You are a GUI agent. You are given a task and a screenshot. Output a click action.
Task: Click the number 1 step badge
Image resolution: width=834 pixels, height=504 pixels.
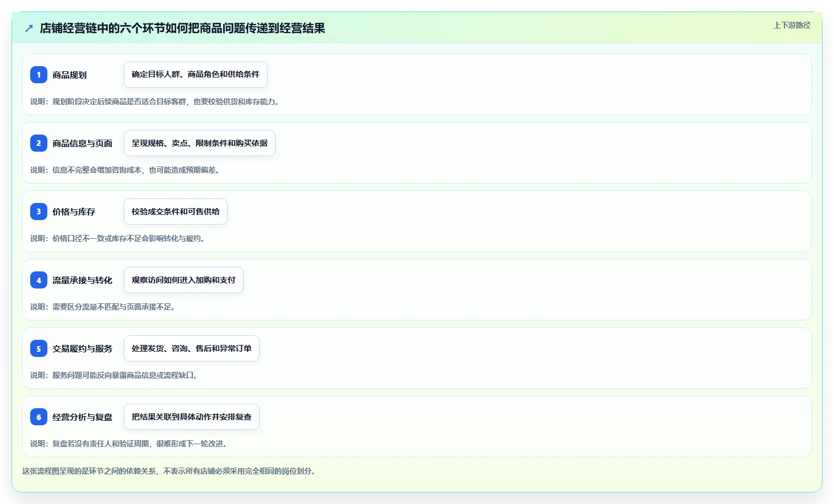tap(39, 75)
